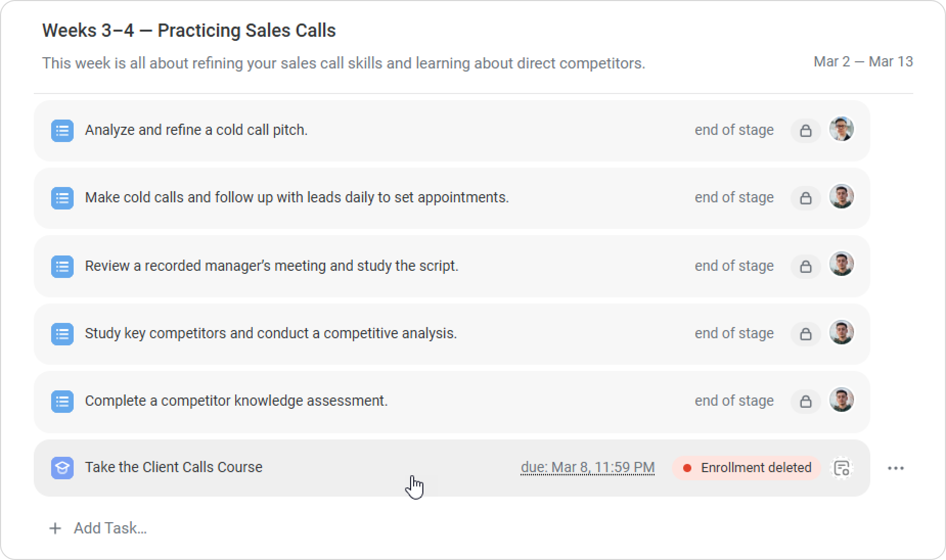
Task: Open the 'end of stage' deadline on the competitor assessment task
Action: pyautogui.click(x=734, y=401)
